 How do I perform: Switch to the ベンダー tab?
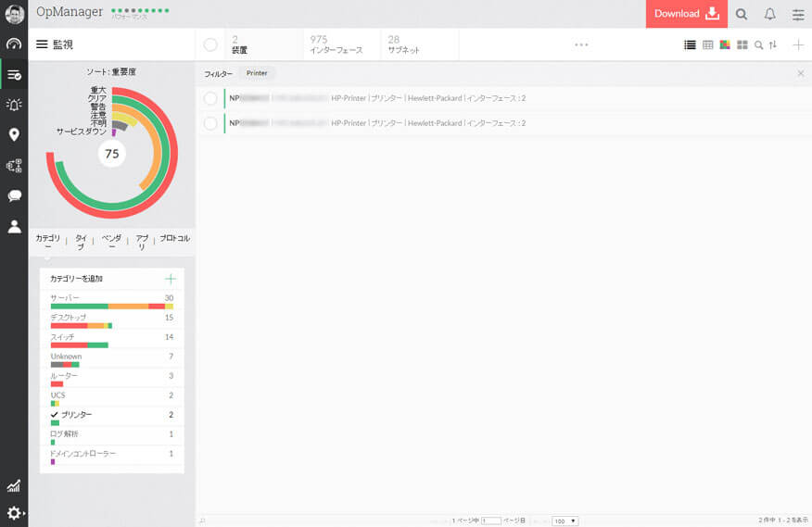coord(111,243)
